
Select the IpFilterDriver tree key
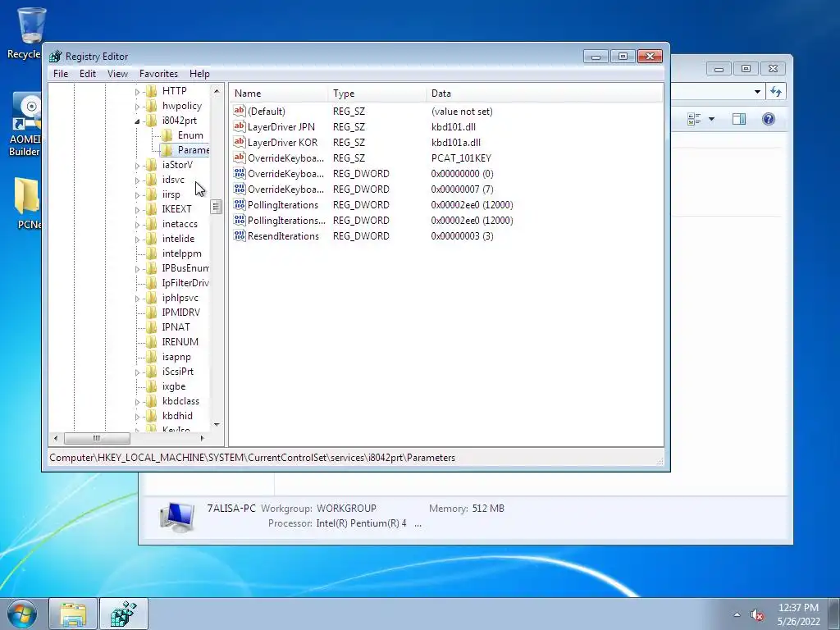coord(185,283)
